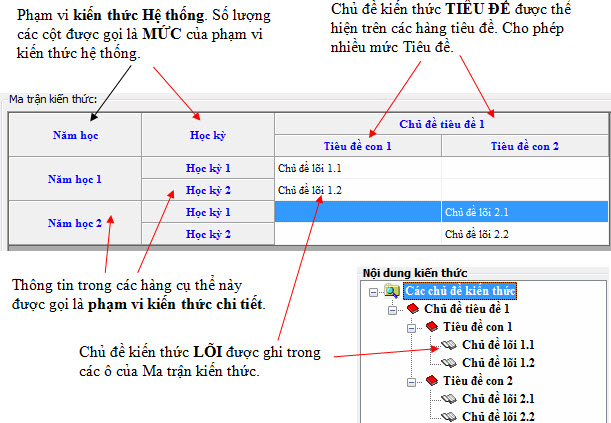This screenshot has height=423, width=611.
Task: Click the open-book icon beside Chủ đề lõi 1.2
Action: pyautogui.click(x=449, y=363)
